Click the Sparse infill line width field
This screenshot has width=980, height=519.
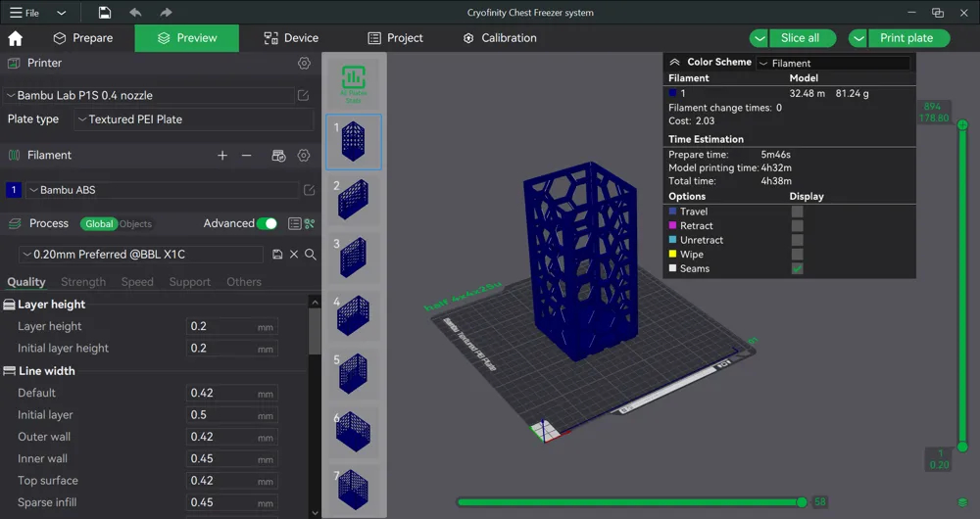tap(232, 502)
